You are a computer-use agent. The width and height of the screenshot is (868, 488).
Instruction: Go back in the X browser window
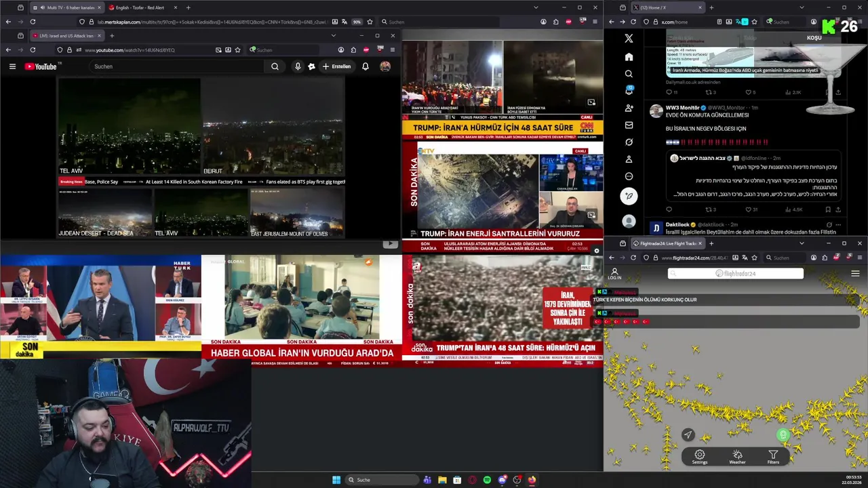[611, 22]
